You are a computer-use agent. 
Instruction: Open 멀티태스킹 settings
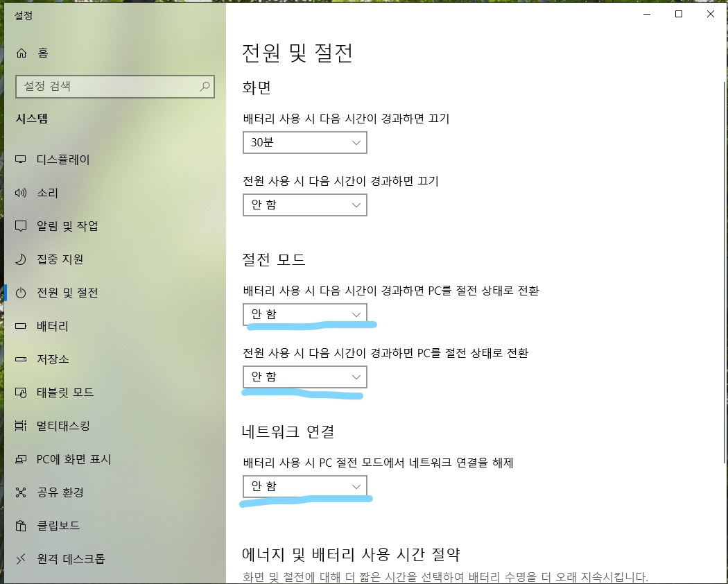pos(114,426)
